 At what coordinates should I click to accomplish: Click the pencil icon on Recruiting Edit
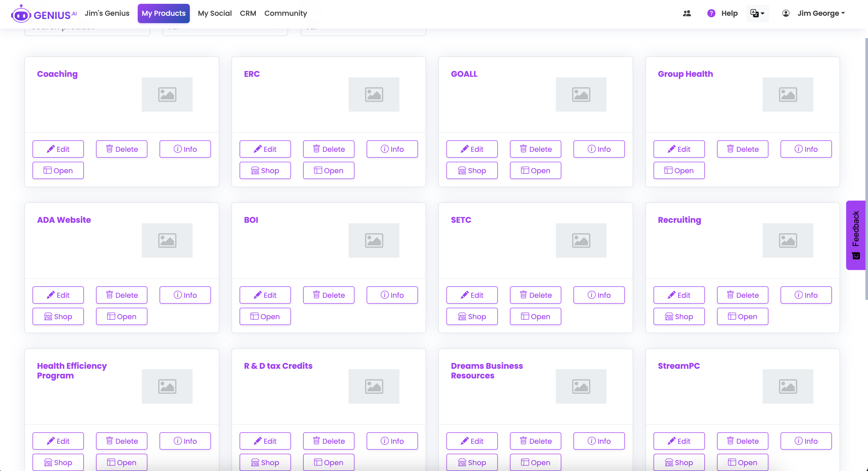pyautogui.click(x=672, y=295)
